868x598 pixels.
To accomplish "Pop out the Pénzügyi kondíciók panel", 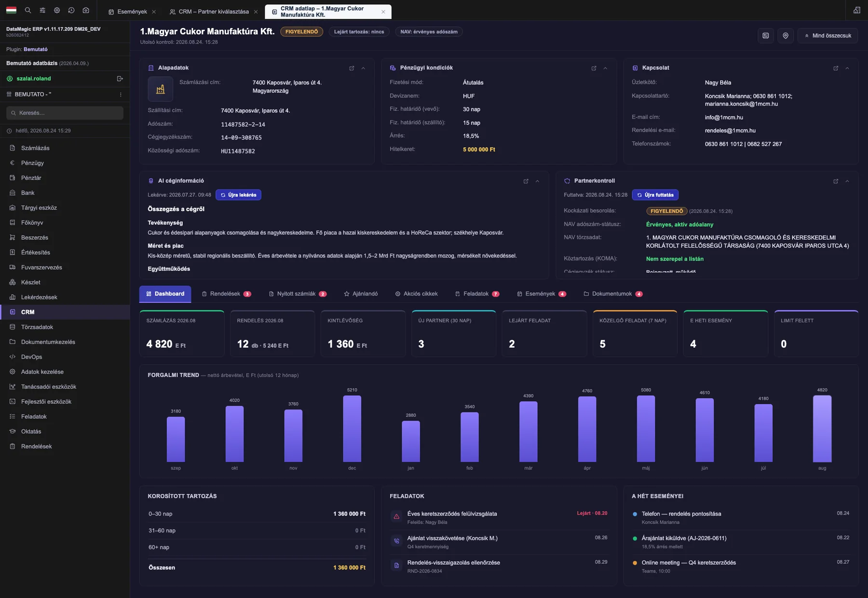I will point(594,68).
